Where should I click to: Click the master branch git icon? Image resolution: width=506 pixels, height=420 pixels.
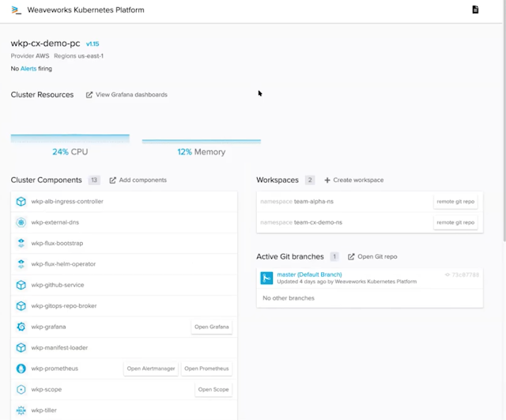coord(266,278)
